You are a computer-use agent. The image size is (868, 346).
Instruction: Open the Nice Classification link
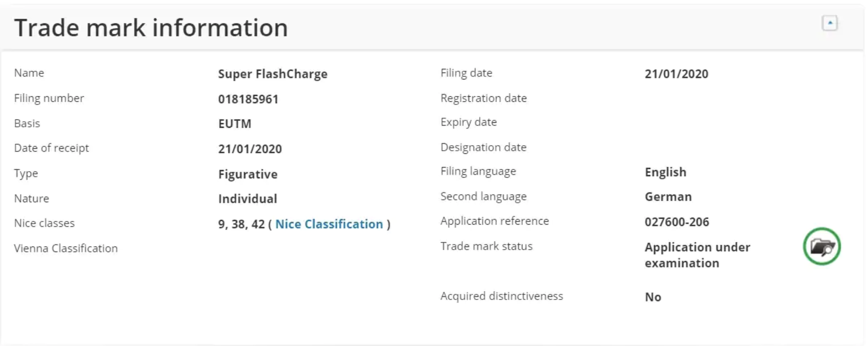(329, 224)
